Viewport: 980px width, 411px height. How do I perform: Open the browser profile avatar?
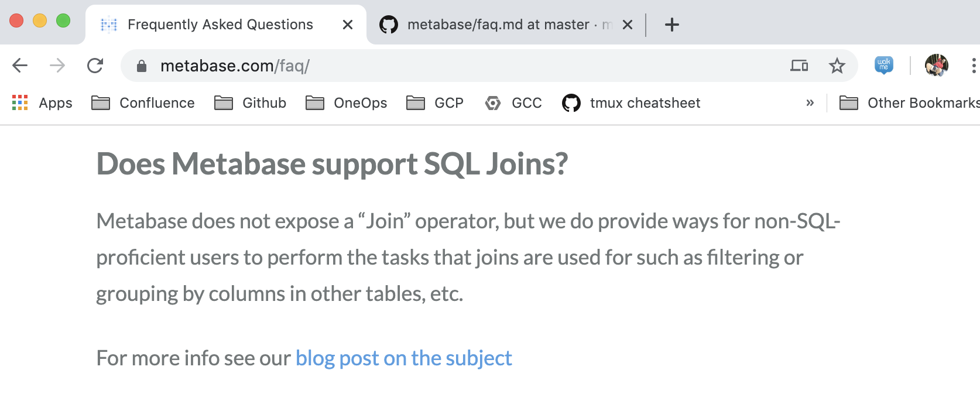coord(937,66)
